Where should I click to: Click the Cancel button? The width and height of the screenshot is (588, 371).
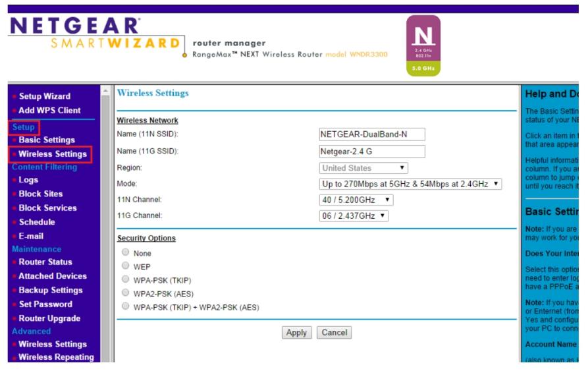[334, 333]
